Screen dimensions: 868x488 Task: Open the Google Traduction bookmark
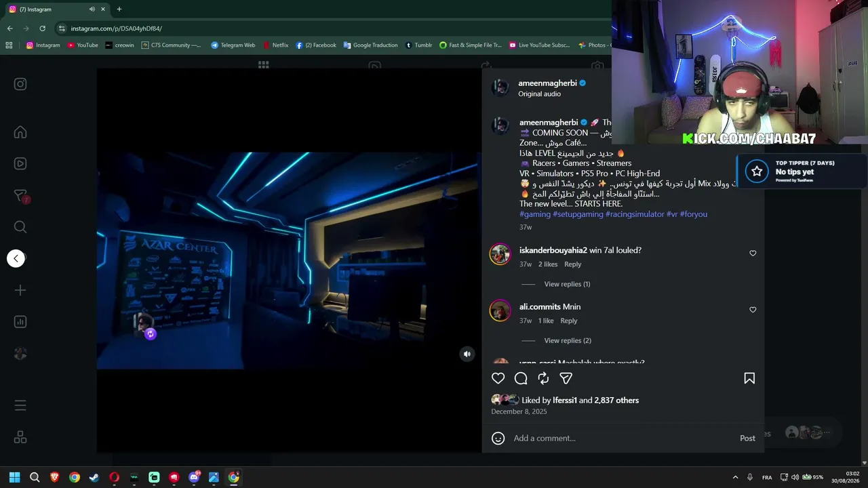pos(370,45)
